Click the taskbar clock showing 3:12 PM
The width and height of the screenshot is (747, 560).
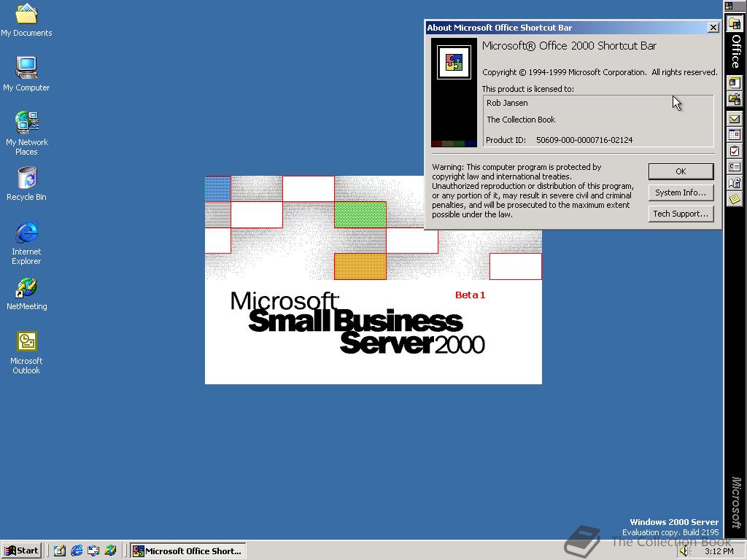719,551
